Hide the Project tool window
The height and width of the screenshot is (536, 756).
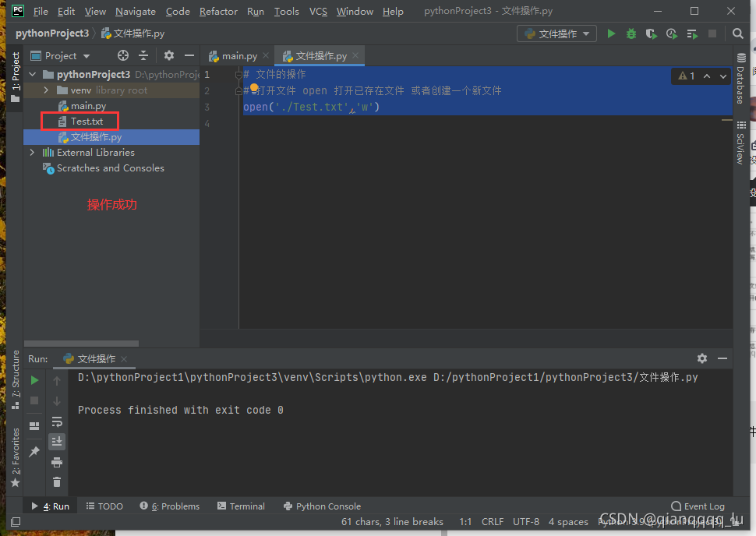click(189, 55)
